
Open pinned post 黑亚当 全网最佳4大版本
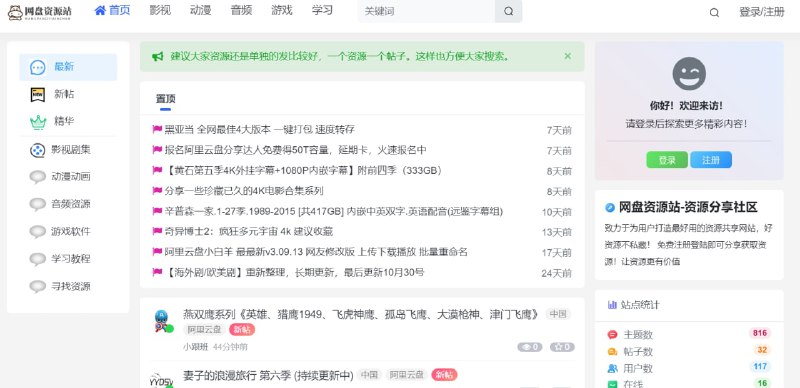[x=259, y=130]
